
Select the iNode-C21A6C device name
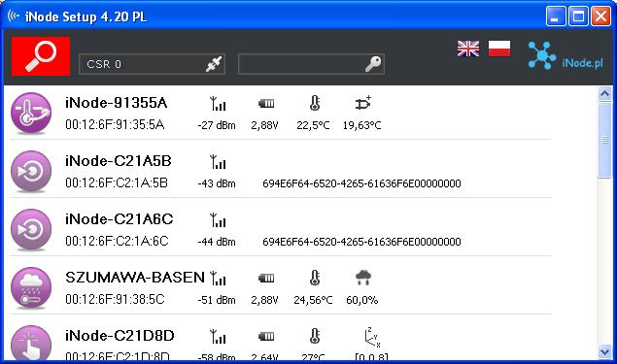point(120,219)
